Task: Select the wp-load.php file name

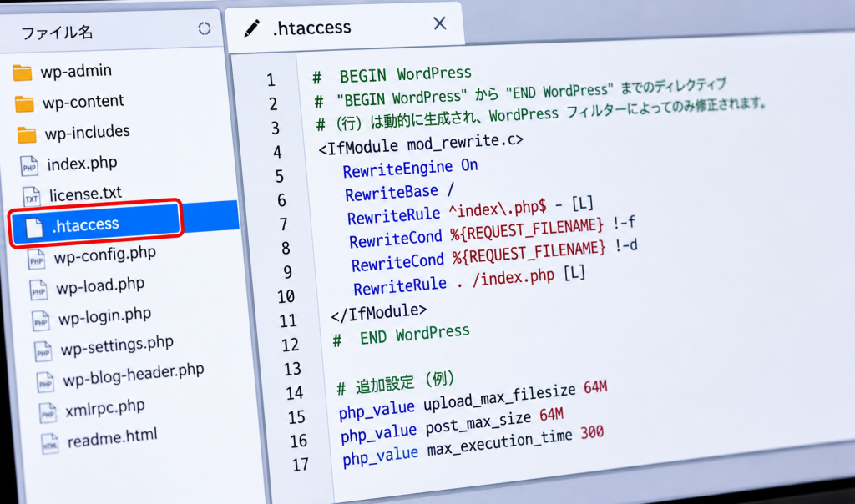Action: point(100,286)
